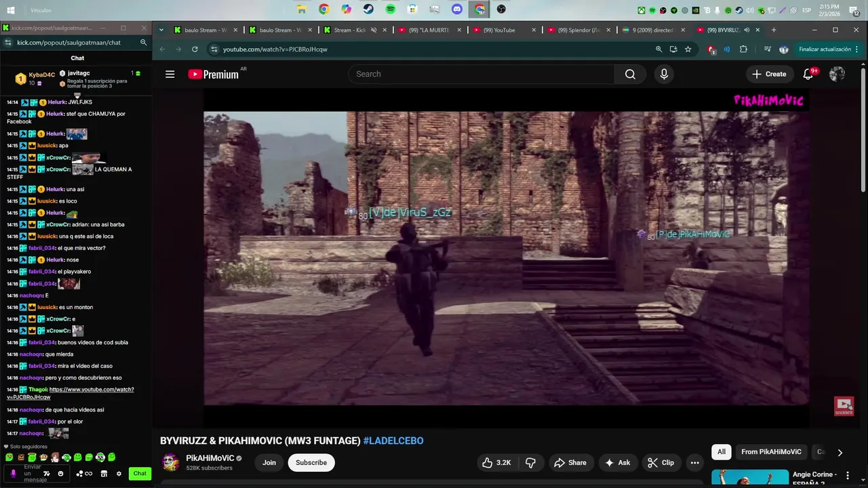Open Finalizar actualización three-dot menu
Image resolution: width=868 pixels, height=488 pixels.
point(858,49)
